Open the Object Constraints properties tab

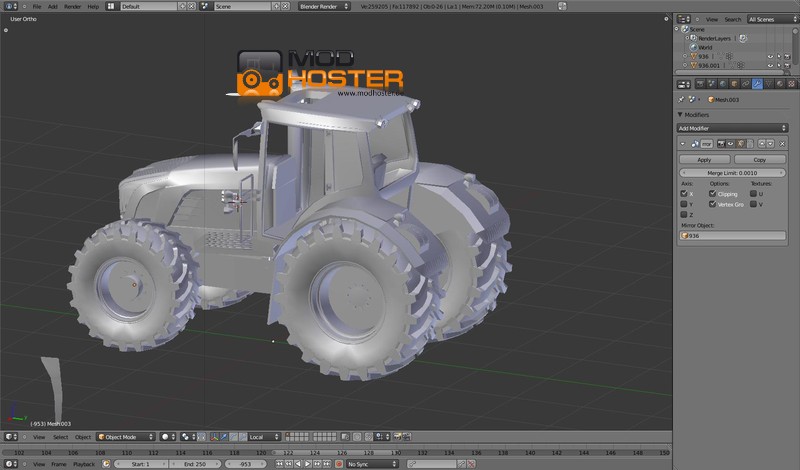click(x=745, y=84)
